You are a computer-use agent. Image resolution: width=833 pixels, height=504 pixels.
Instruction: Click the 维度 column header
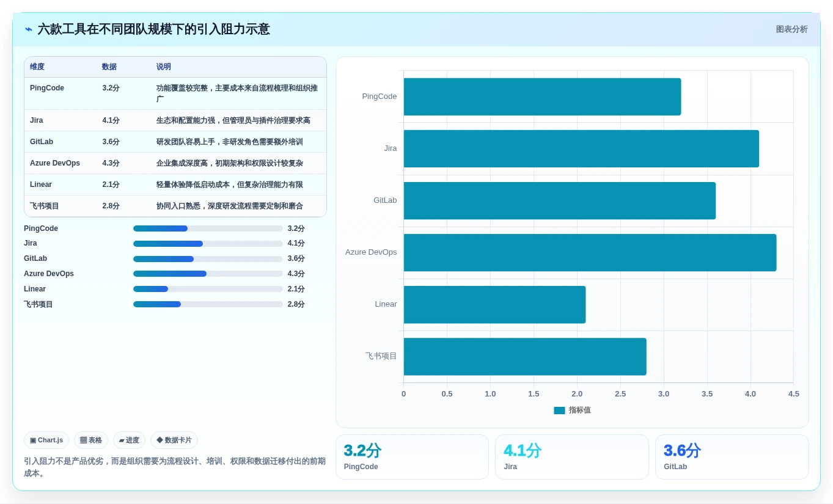[x=37, y=67]
